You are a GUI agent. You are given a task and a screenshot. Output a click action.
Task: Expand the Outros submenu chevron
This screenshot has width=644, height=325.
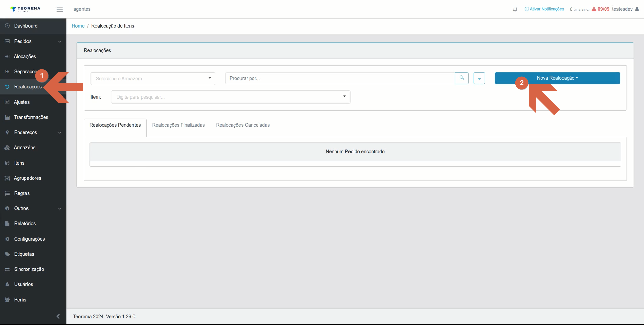tap(60, 209)
